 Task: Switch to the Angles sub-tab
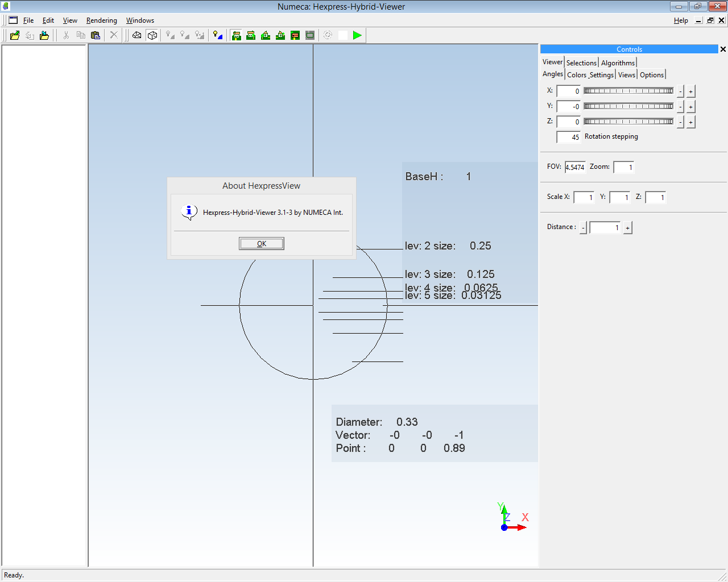click(x=553, y=74)
